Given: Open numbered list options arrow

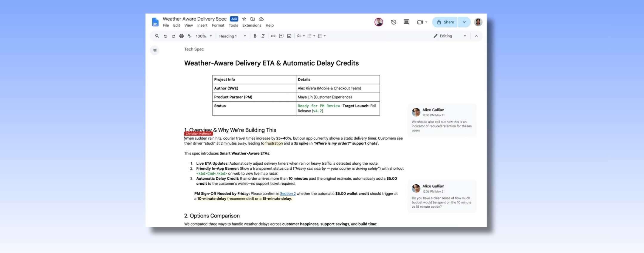Looking at the screenshot, I should point(325,36).
